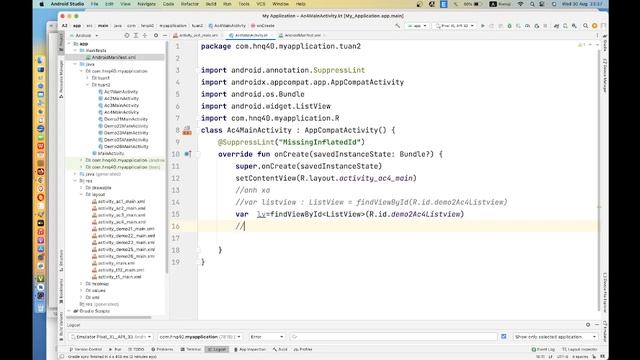Select AndroidManifest.xml in project tree

(113, 58)
